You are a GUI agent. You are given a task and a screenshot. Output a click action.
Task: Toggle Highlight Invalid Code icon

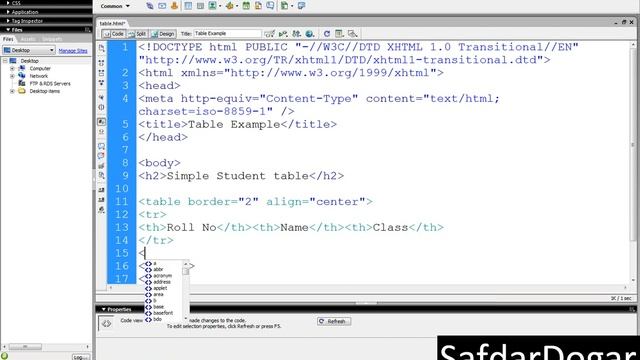[x=102, y=131]
